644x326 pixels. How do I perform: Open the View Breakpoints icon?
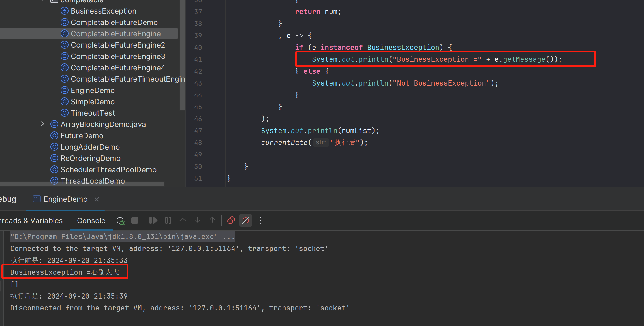pyautogui.click(x=231, y=220)
